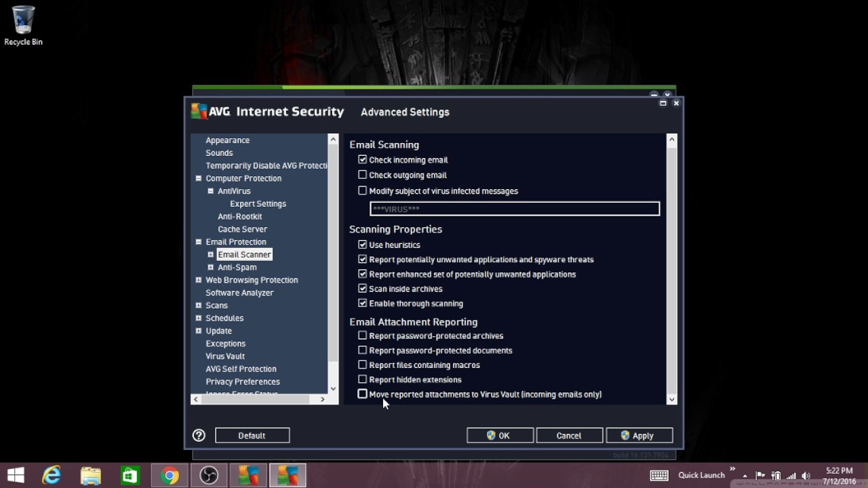This screenshot has width=868, height=488.
Task: Enable Check outgoing email checkbox
Action: [x=362, y=175]
